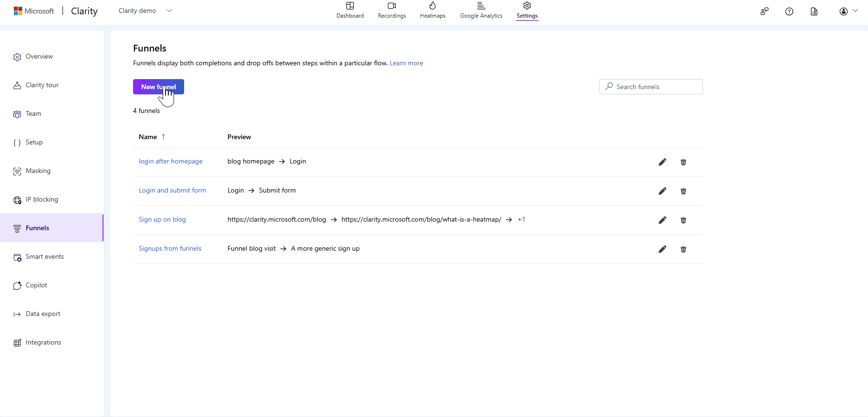Image resolution: width=868 pixels, height=417 pixels.
Task: Open the Google Analytics tab
Action: [x=481, y=10]
